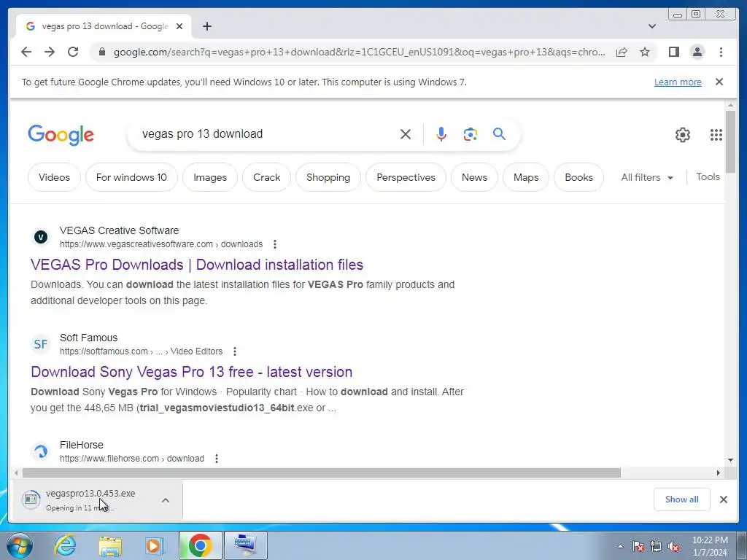This screenshot has height=560, width=747.
Task: Open VEGAS Pro Downloads result link
Action: coord(197,265)
